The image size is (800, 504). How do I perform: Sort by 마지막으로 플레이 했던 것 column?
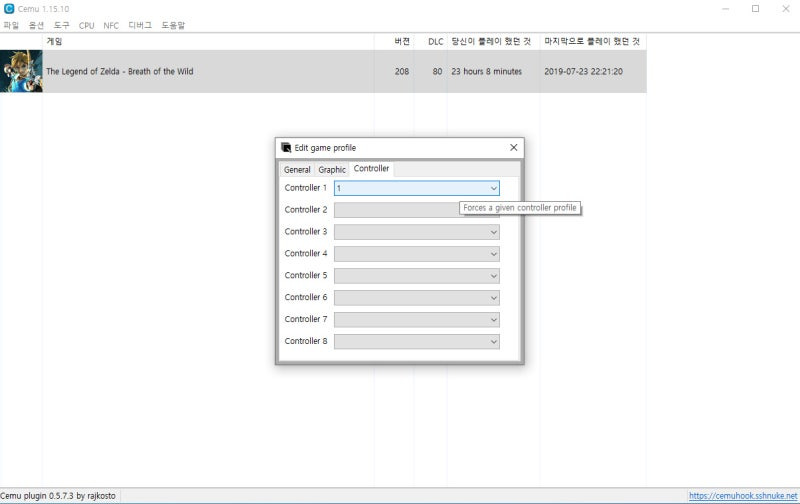(593, 41)
